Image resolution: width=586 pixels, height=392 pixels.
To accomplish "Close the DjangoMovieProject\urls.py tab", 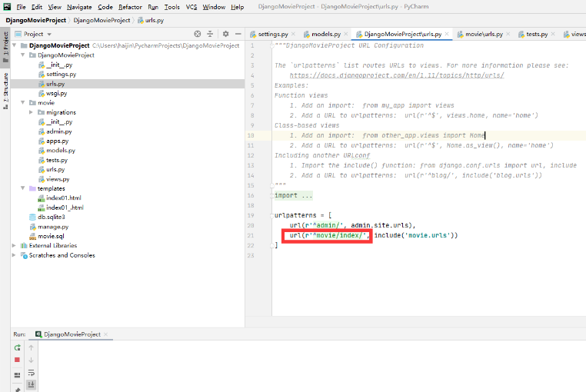I will click(447, 34).
